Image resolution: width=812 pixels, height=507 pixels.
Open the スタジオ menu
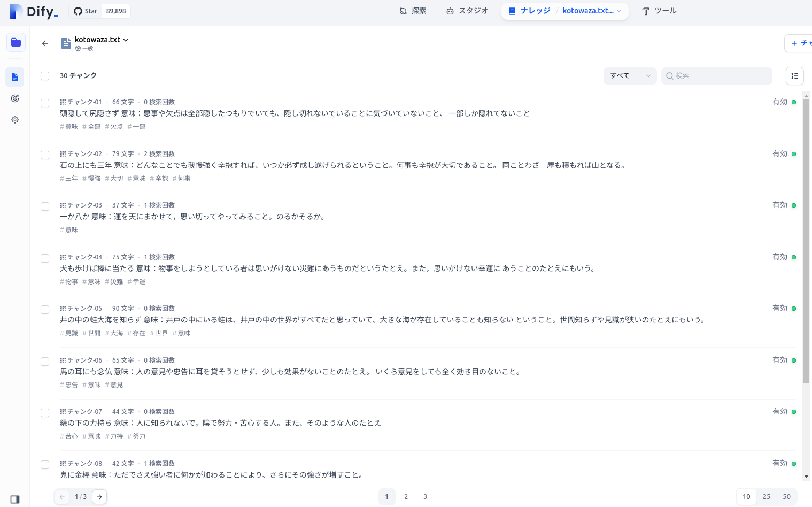(x=467, y=11)
